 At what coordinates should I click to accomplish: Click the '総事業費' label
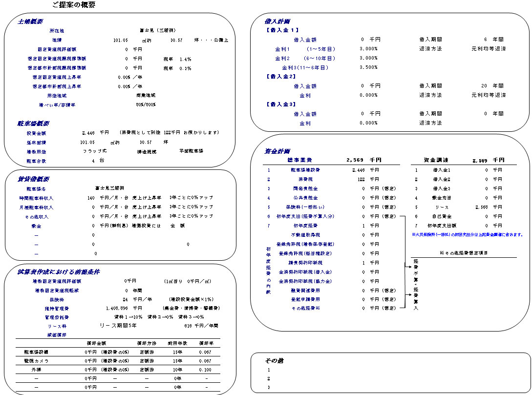[x=299, y=160]
